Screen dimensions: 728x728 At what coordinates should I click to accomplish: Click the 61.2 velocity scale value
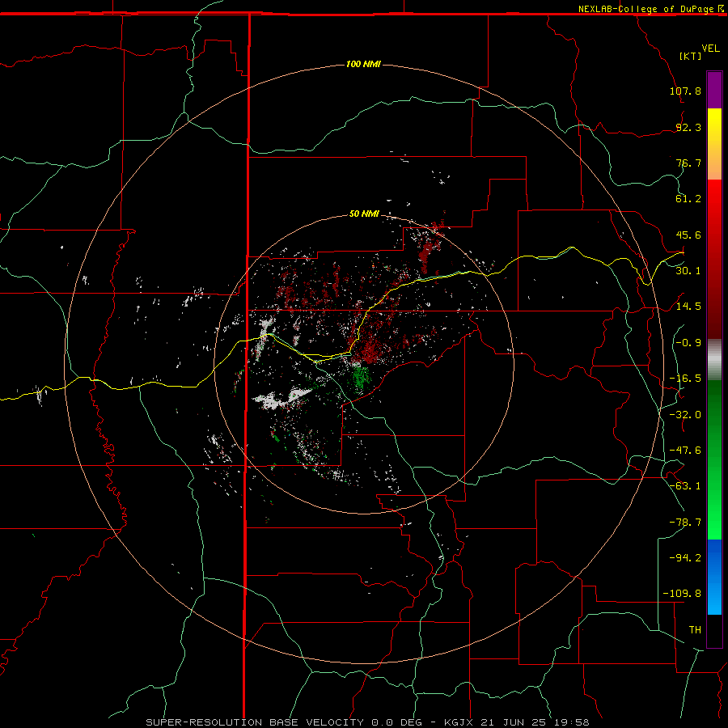(x=688, y=199)
